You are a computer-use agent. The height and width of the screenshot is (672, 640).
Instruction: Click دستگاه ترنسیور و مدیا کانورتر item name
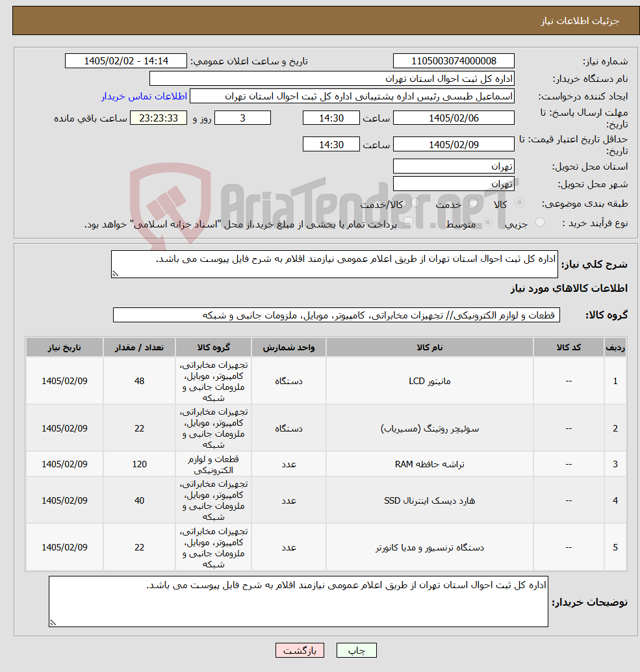click(429, 547)
